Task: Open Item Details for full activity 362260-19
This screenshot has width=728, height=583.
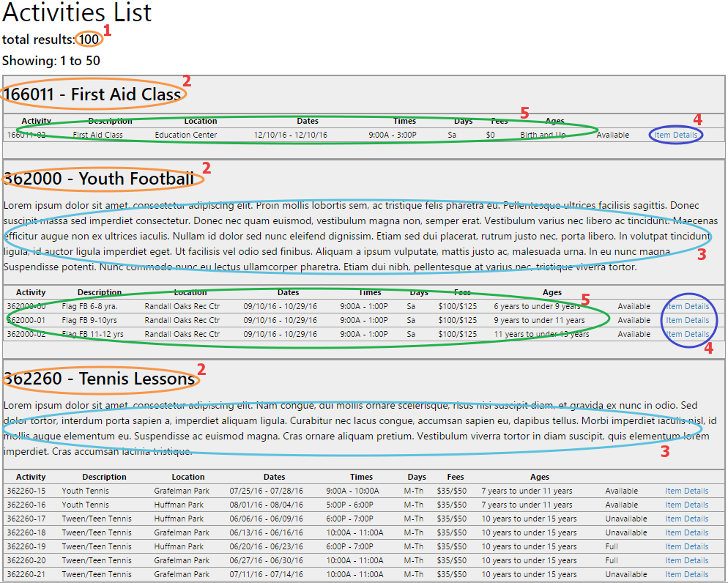Action: pos(686,546)
